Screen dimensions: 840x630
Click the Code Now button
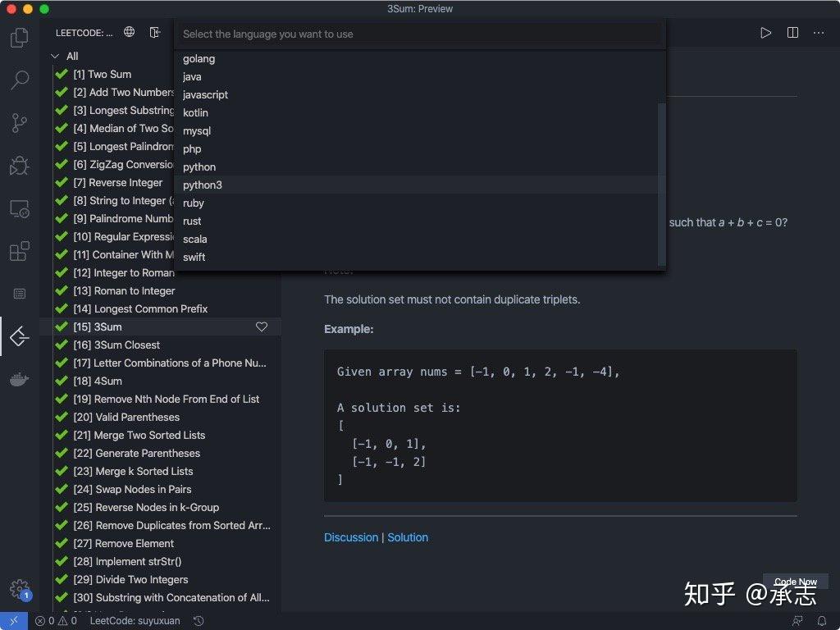pos(794,581)
